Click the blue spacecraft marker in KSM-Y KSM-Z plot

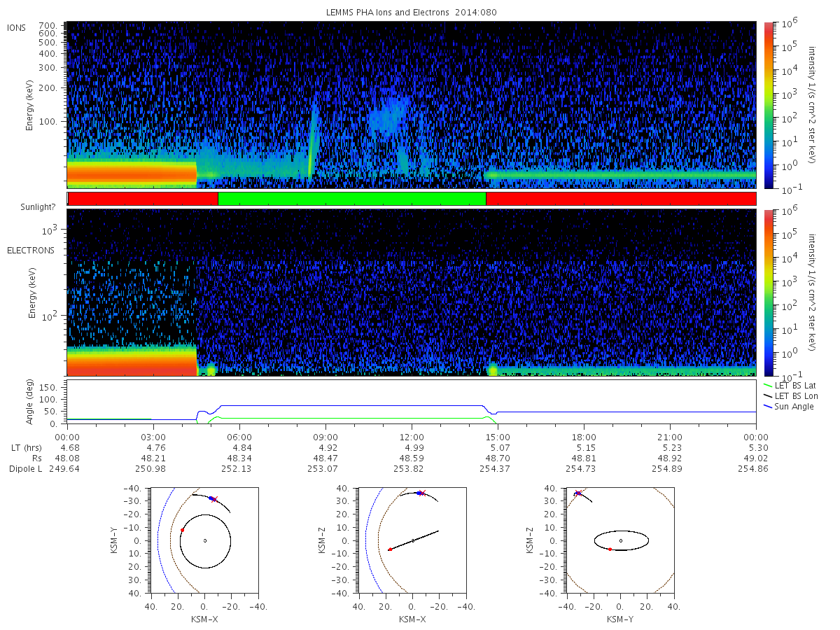[578, 493]
